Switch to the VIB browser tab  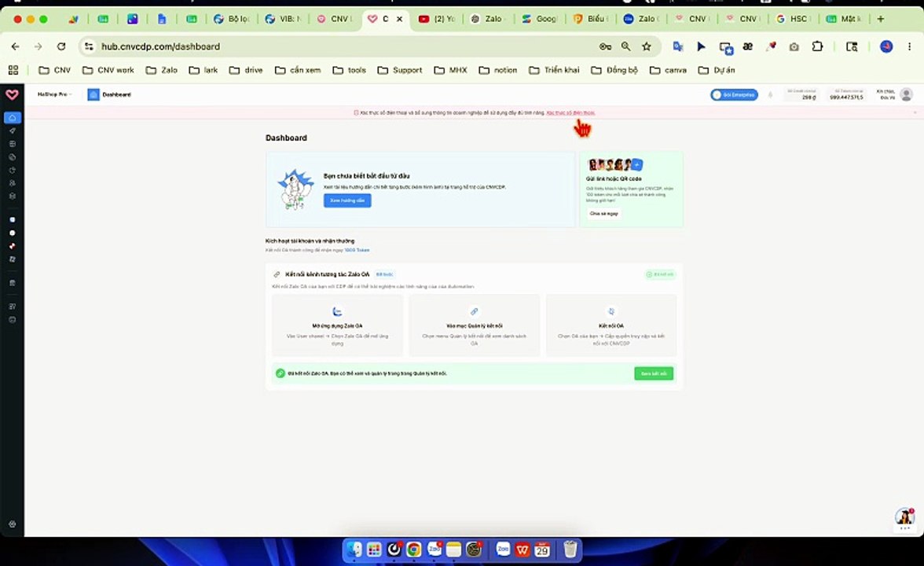(x=284, y=19)
